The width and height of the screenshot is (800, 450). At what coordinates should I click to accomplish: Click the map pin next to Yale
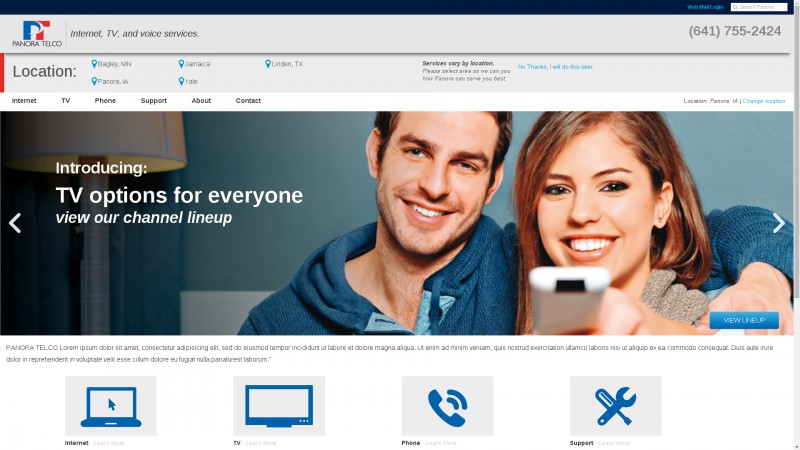point(181,81)
